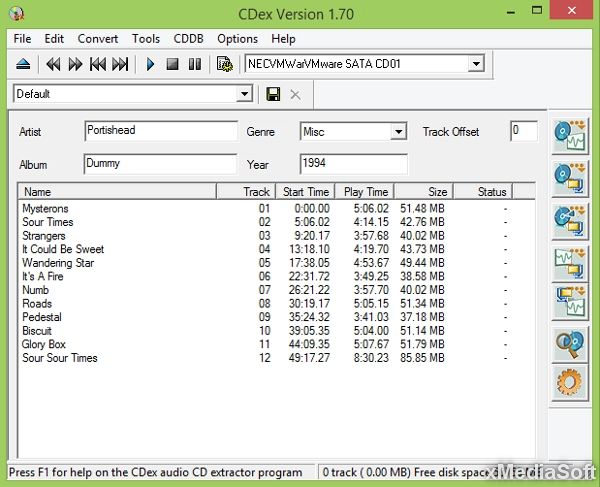Select the track Strangers
The width and height of the screenshot is (600, 487).
coord(44,236)
